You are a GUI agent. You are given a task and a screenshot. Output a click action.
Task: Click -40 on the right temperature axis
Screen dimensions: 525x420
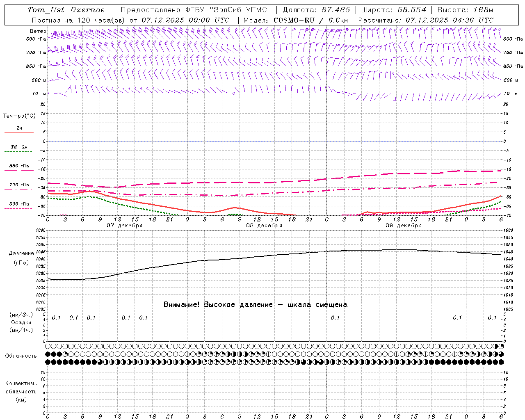coord(507,216)
